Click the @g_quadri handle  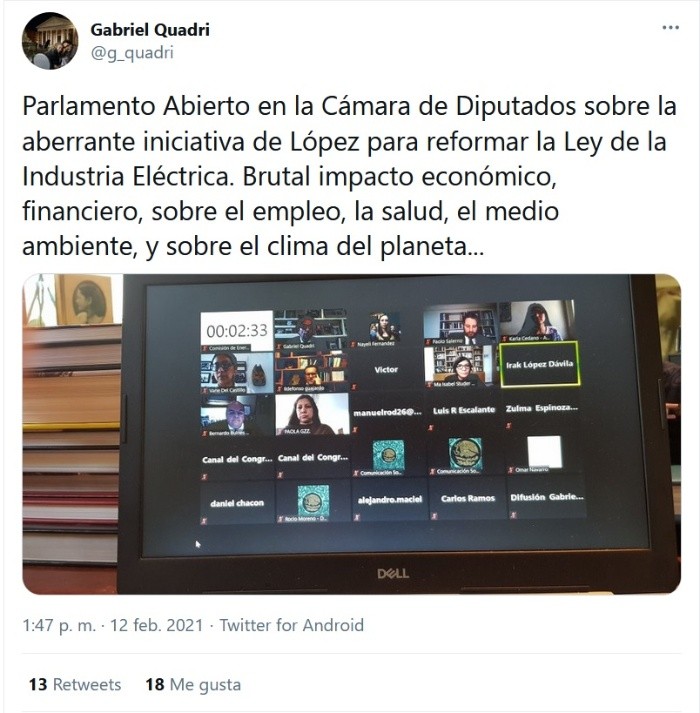pyautogui.click(x=132, y=53)
